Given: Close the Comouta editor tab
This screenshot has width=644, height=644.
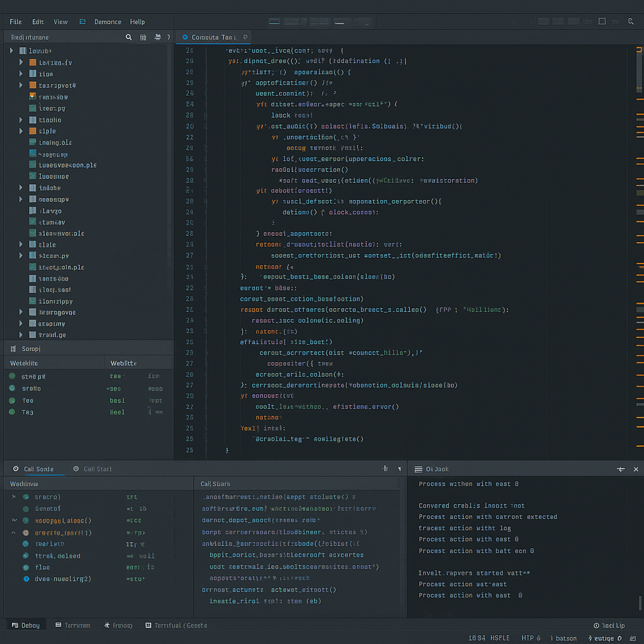Looking at the screenshot, I should pos(245,37).
